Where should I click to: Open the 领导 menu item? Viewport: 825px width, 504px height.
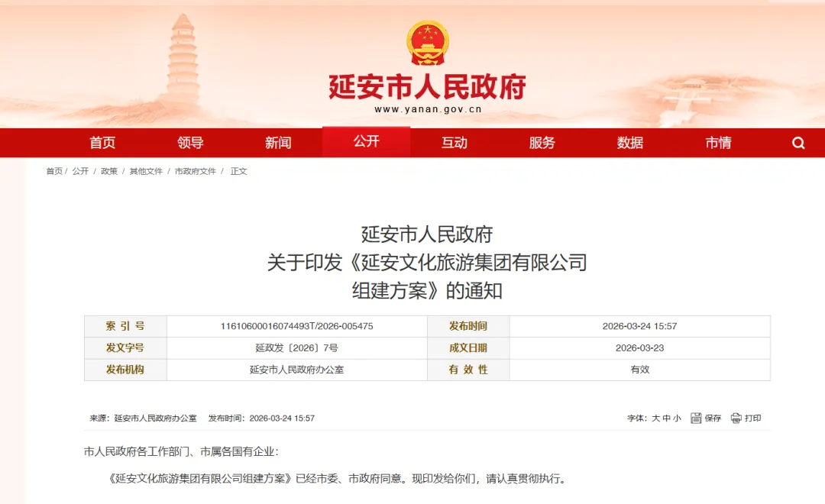tap(189, 143)
